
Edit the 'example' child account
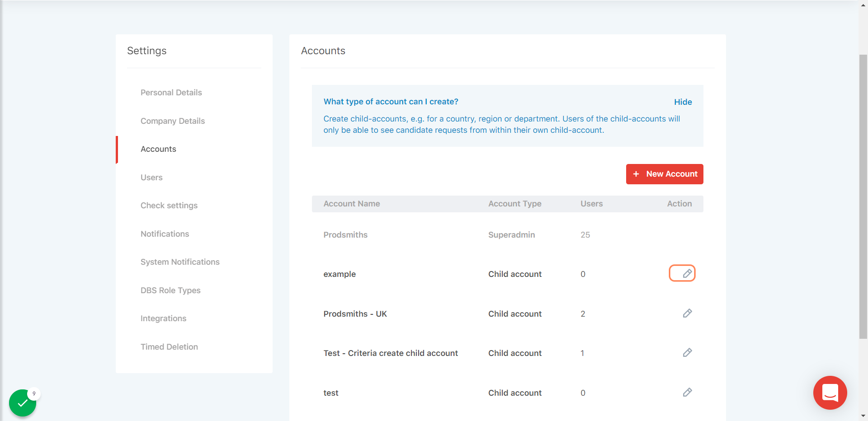[x=687, y=273]
